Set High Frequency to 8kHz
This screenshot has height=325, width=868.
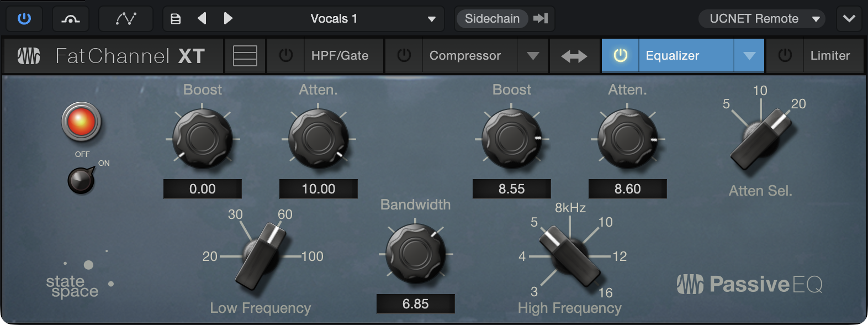570,208
